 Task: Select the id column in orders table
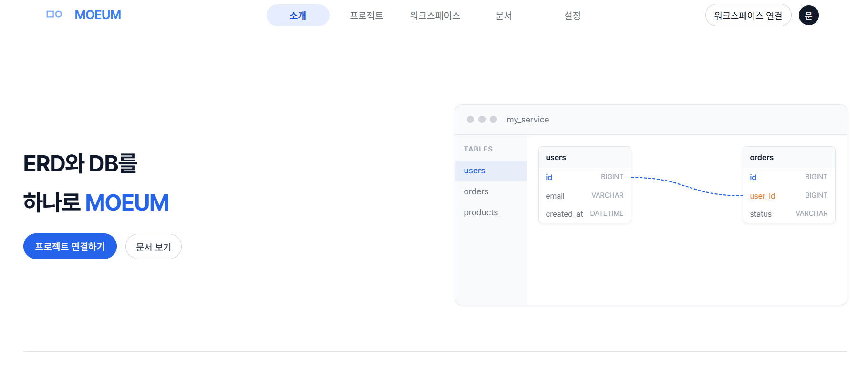(x=789, y=177)
